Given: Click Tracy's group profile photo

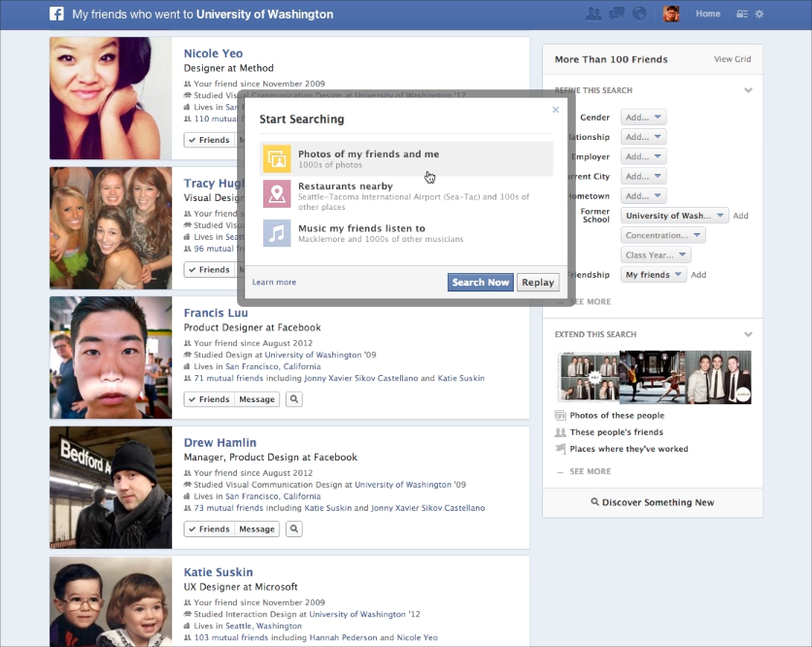Looking at the screenshot, I should pyautogui.click(x=111, y=228).
